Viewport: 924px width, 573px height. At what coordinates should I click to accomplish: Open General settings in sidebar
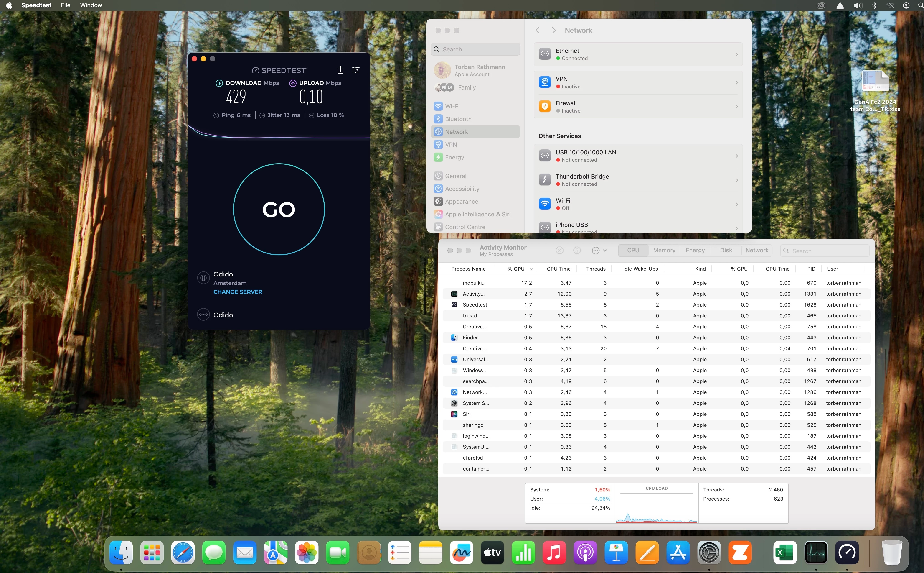tap(475, 176)
